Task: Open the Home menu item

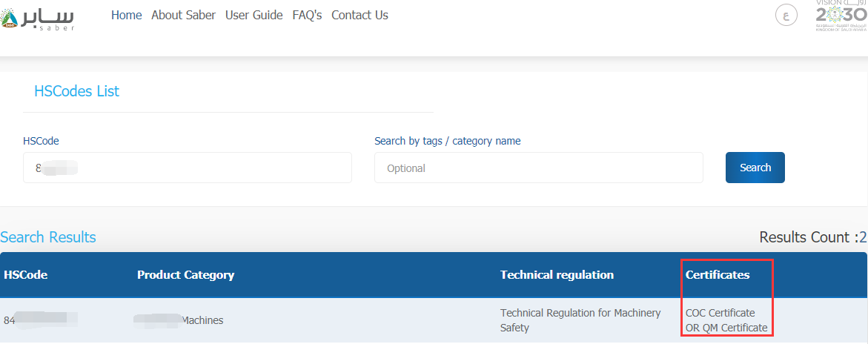Action: point(126,16)
